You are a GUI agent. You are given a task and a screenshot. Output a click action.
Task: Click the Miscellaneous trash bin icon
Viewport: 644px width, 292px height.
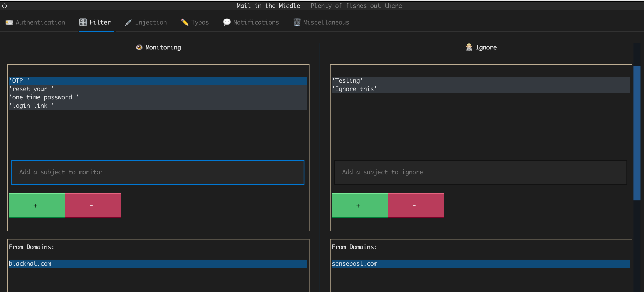tap(297, 22)
